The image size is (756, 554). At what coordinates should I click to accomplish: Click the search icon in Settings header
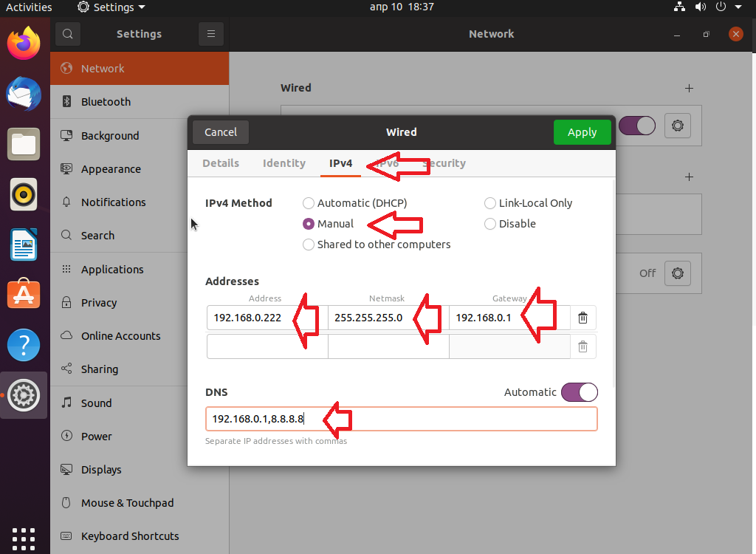[67, 34]
